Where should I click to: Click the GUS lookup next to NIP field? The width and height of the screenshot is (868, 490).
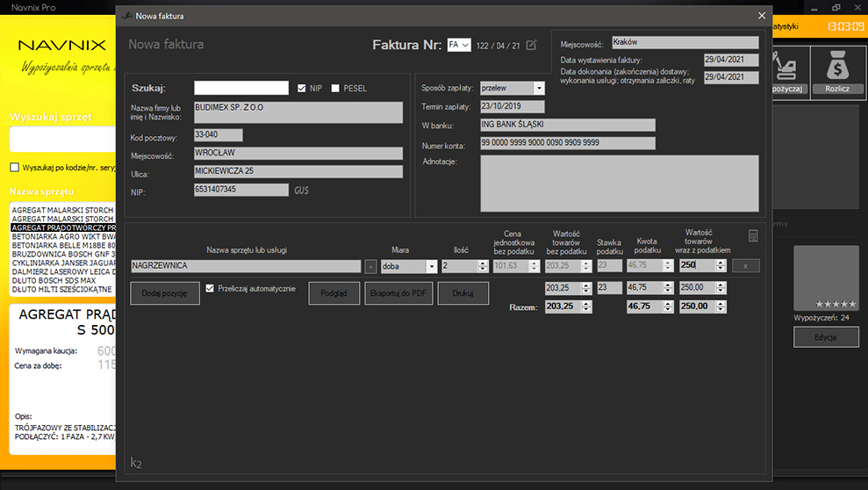301,190
